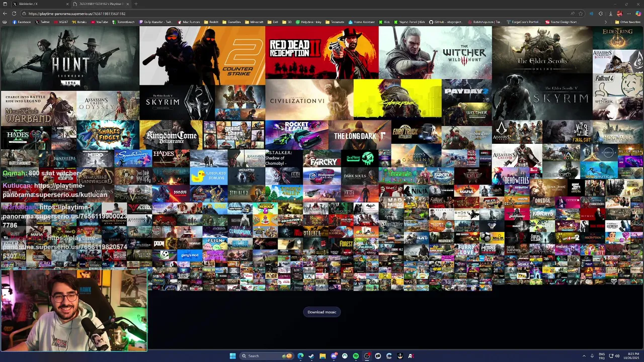Click the large Witcher Wild Hunt tile
The height and width of the screenshot is (362, 644).
435,52
